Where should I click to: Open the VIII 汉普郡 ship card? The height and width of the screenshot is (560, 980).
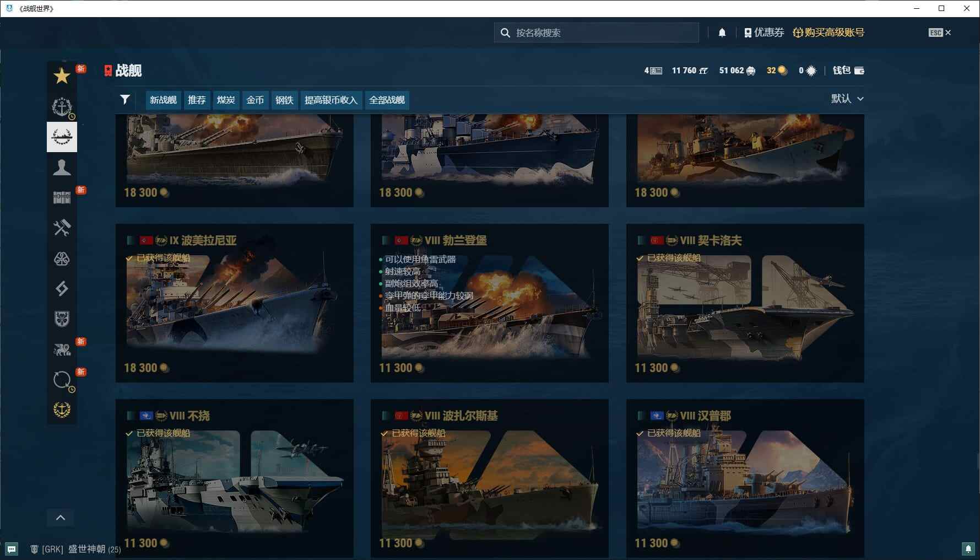(745, 478)
